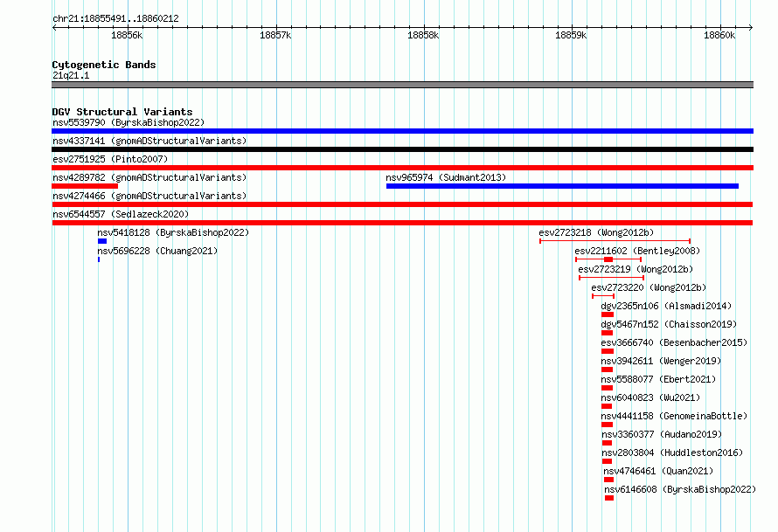
Task: Select the 21q21.1 band label
Action: [x=71, y=75]
